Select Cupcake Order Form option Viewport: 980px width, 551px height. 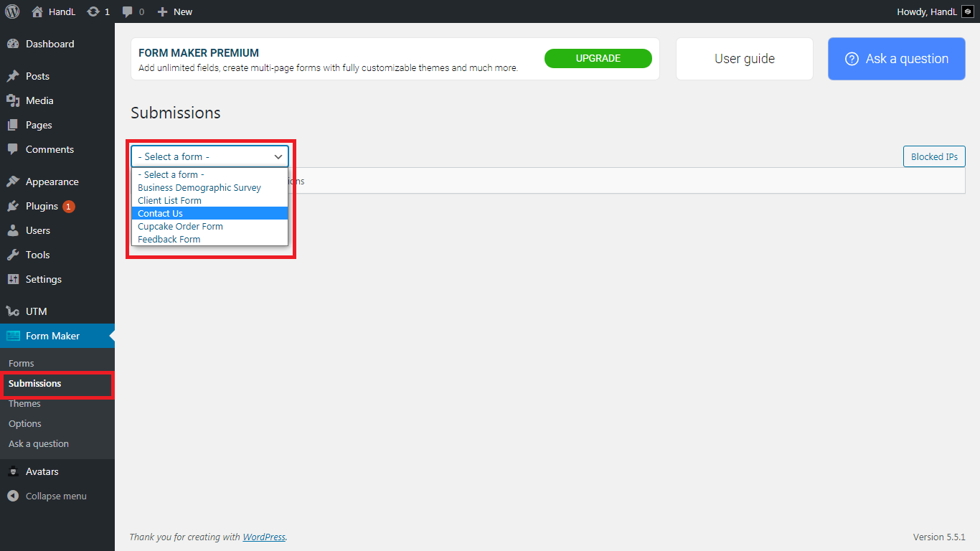(x=180, y=226)
